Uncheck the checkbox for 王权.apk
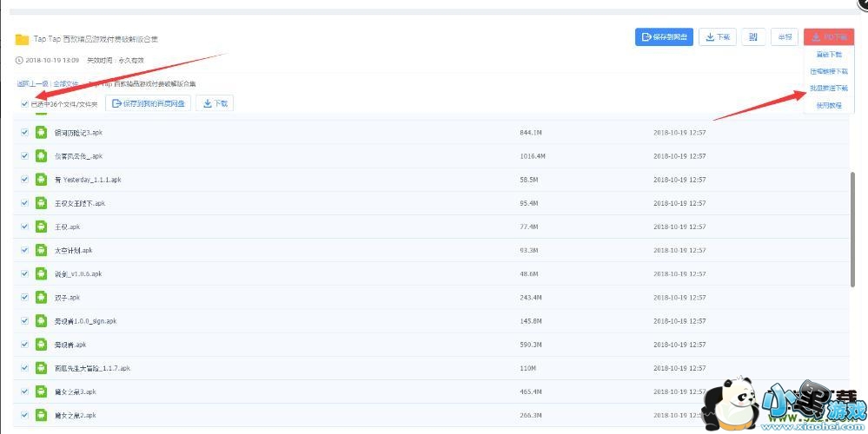This screenshot has width=868, height=434. [x=24, y=227]
